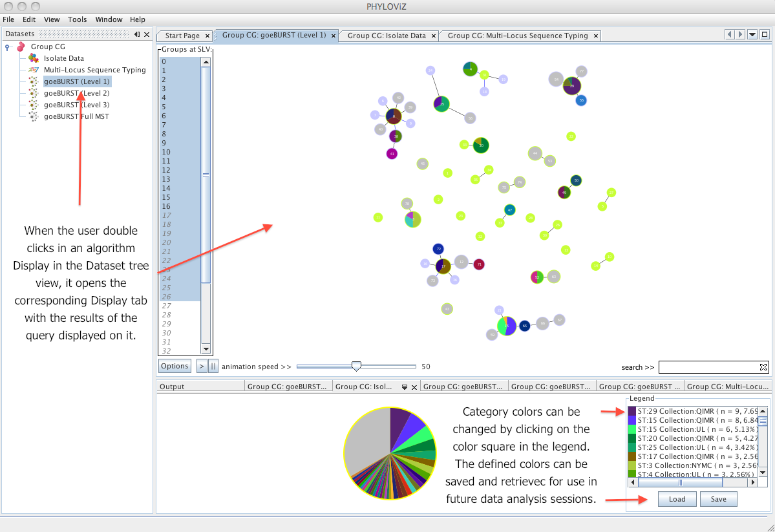
Task: Select group 27 in Groups at SLV
Action: coord(180,306)
